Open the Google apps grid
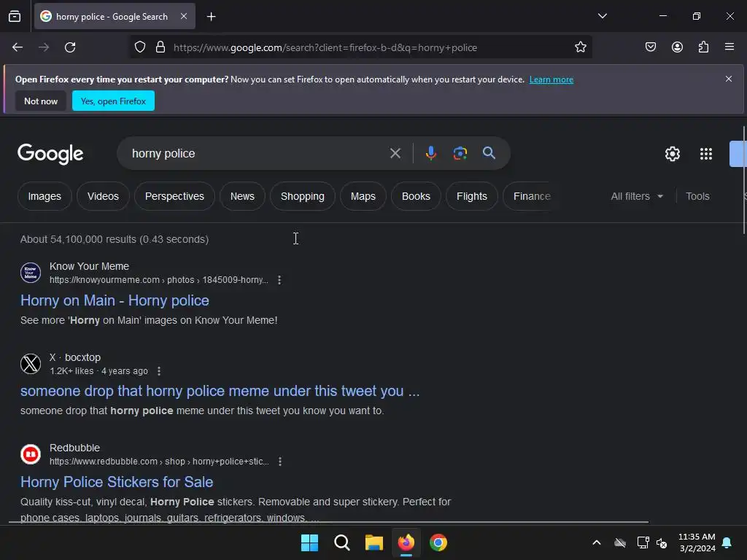Image resolution: width=747 pixels, height=560 pixels. 706,154
